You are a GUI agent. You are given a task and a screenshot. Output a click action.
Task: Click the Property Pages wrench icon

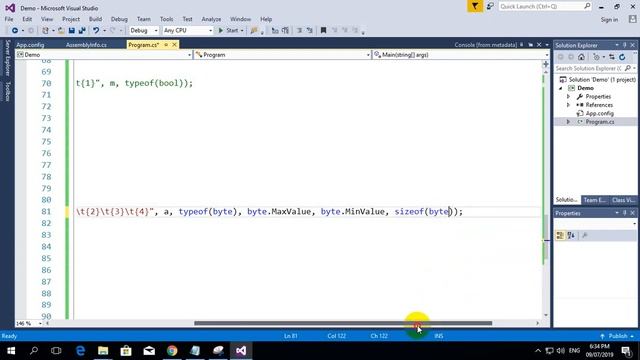coord(585,236)
